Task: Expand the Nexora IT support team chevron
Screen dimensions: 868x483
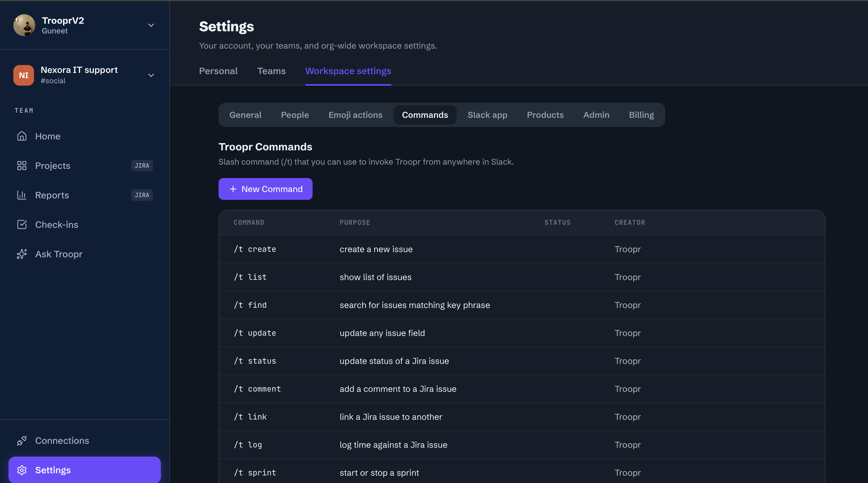Action: pyautogui.click(x=151, y=75)
